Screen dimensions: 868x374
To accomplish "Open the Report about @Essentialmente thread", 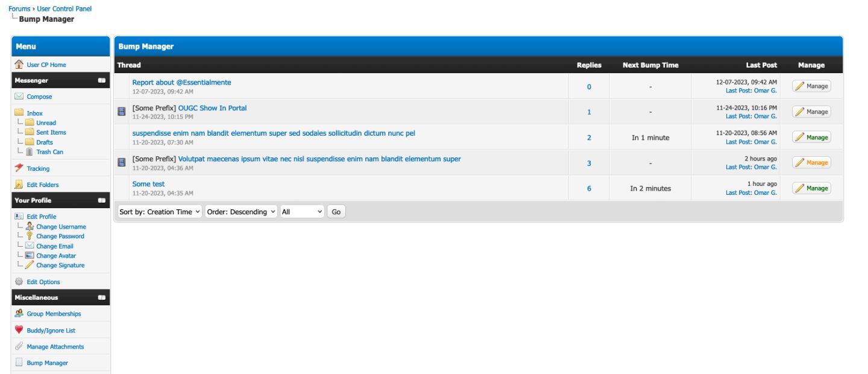I will click(181, 83).
